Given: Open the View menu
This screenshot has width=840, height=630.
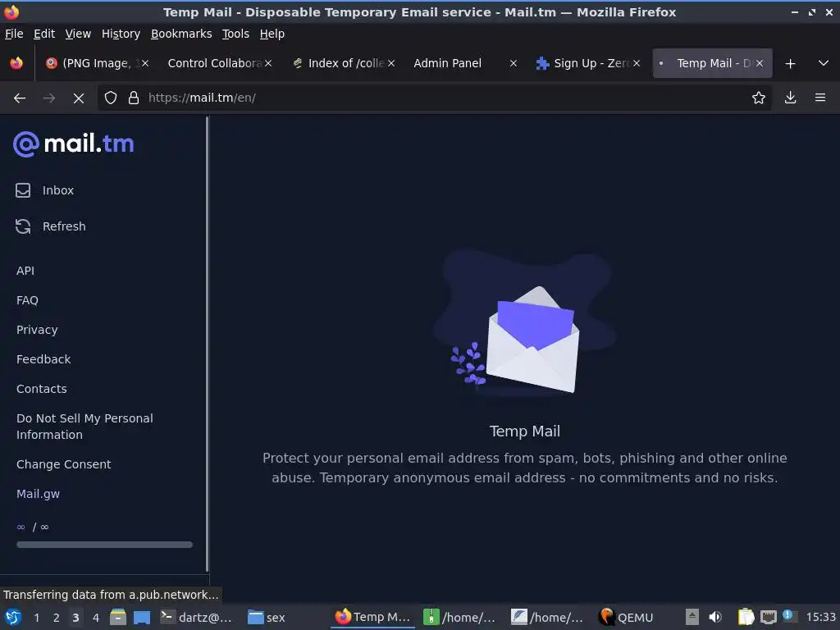Looking at the screenshot, I should coord(78,34).
